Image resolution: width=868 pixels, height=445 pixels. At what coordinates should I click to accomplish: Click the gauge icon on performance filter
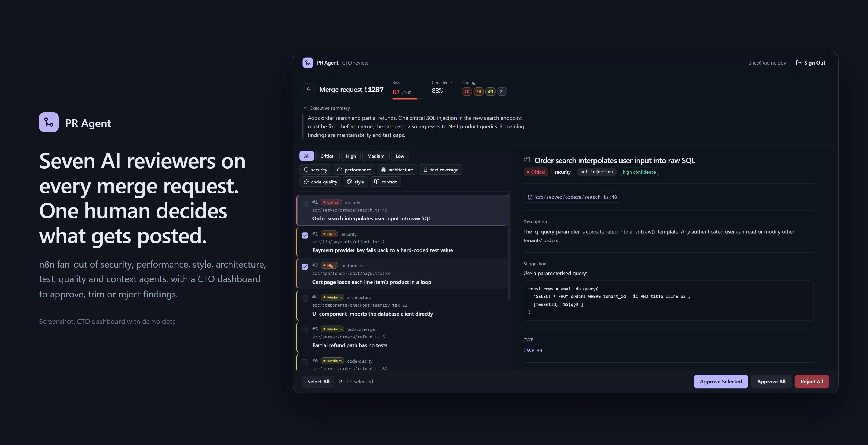[340, 170]
